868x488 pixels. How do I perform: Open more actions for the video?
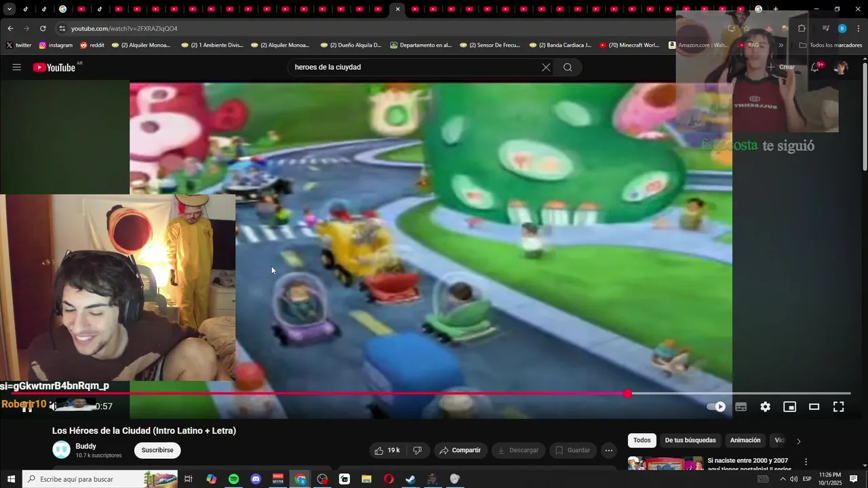(609, 450)
